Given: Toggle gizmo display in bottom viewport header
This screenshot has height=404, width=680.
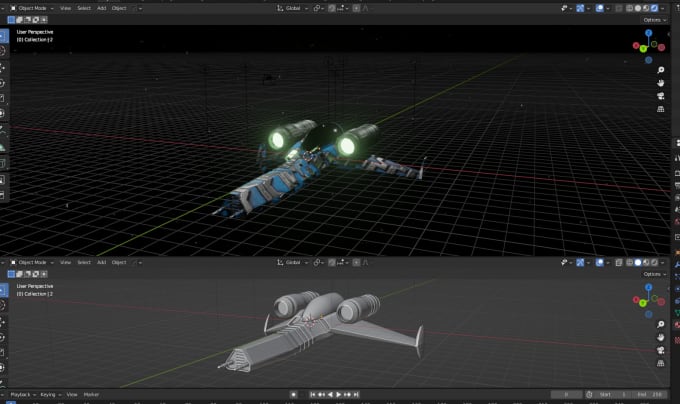Looking at the screenshot, I should (x=580, y=262).
